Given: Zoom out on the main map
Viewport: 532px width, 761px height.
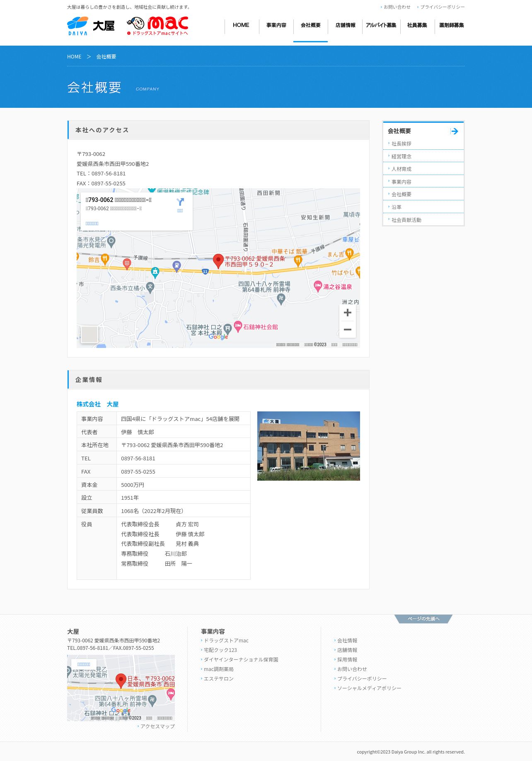Looking at the screenshot, I should pos(348,330).
